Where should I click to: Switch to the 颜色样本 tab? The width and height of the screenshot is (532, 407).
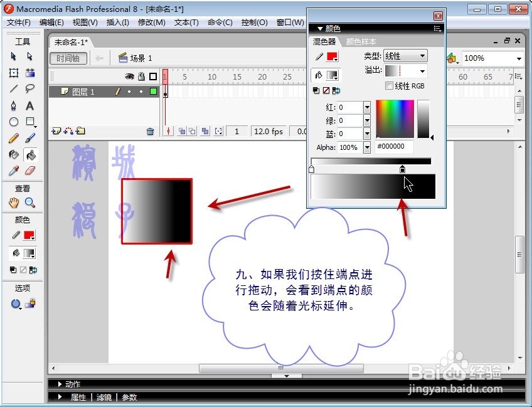coord(361,42)
